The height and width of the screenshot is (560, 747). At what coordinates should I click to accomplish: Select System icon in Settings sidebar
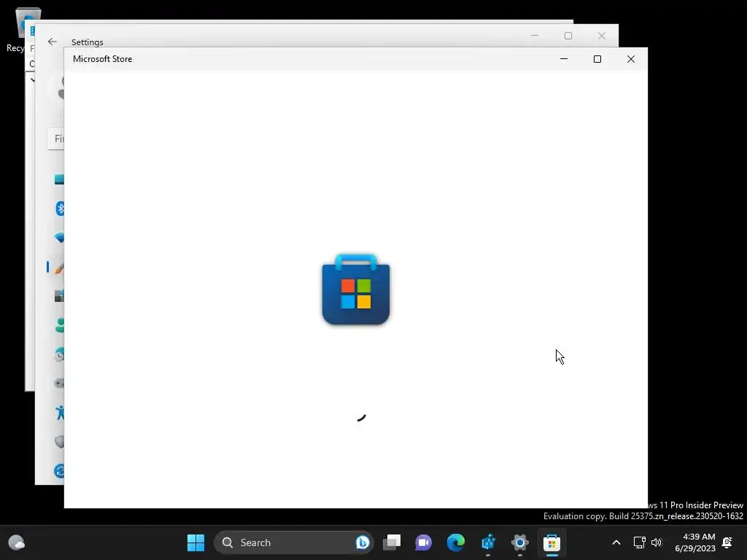click(59, 179)
